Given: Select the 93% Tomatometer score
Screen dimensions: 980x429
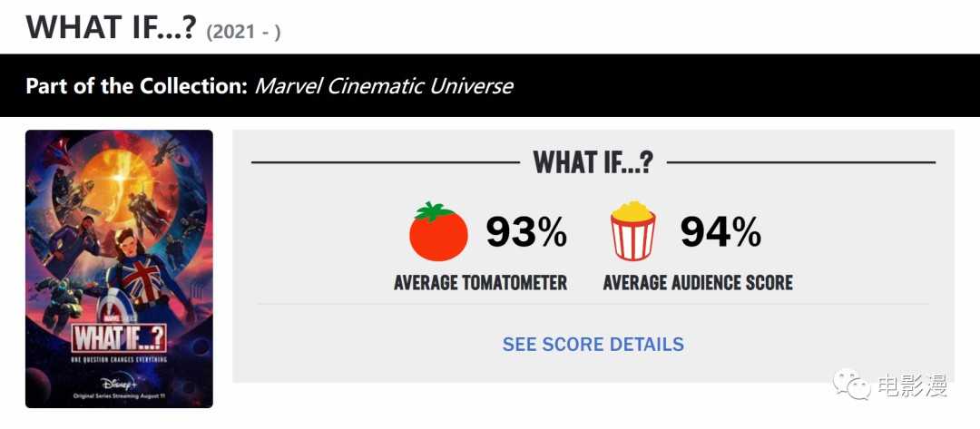Looking at the screenshot, I should tap(526, 231).
